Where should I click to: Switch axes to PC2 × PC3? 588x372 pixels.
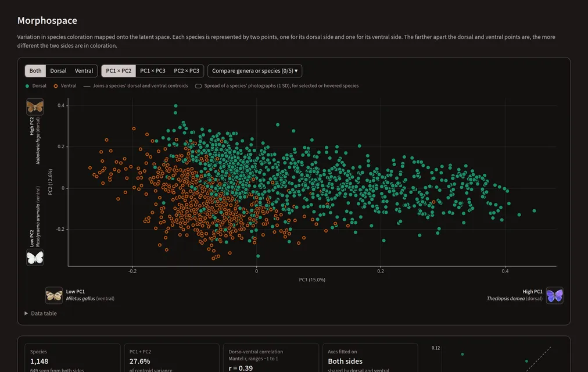(187, 71)
